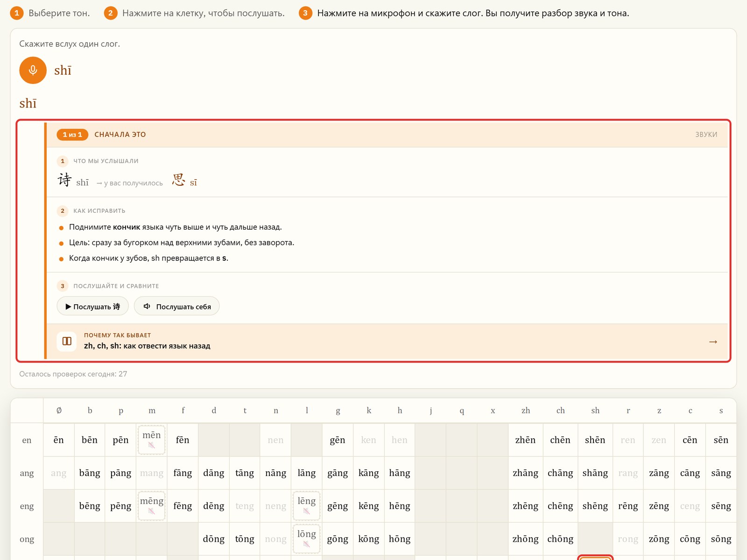Open the 'eng' row header
747x560 pixels.
coord(27,506)
